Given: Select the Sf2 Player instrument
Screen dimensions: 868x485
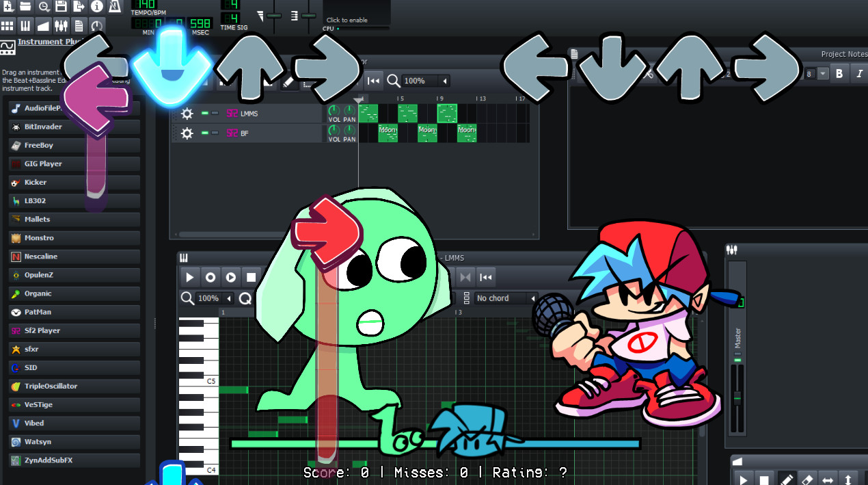Looking at the screenshot, I should pyautogui.click(x=74, y=330).
